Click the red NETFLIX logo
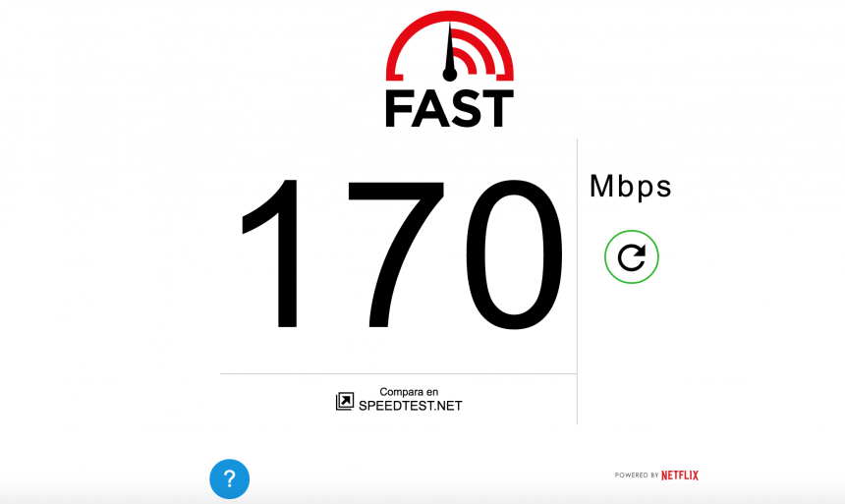Viewport: 845px width, 504px height. pos(680,475)
